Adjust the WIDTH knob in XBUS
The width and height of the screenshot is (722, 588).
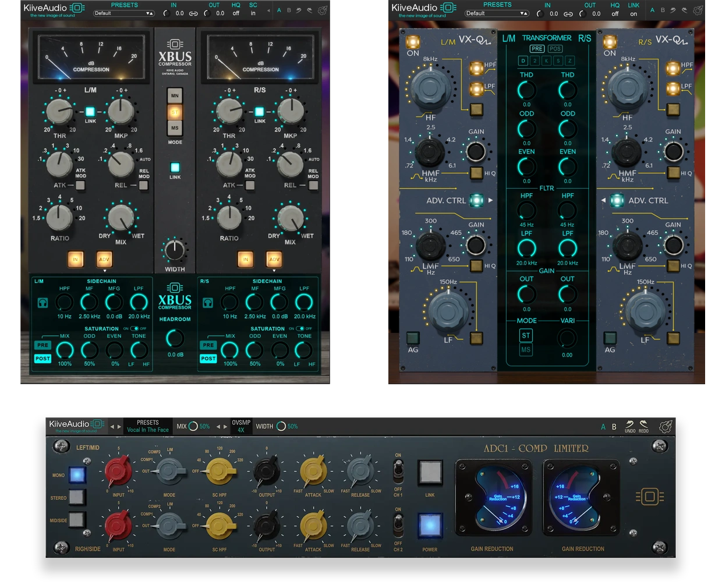tap(175, 250)
